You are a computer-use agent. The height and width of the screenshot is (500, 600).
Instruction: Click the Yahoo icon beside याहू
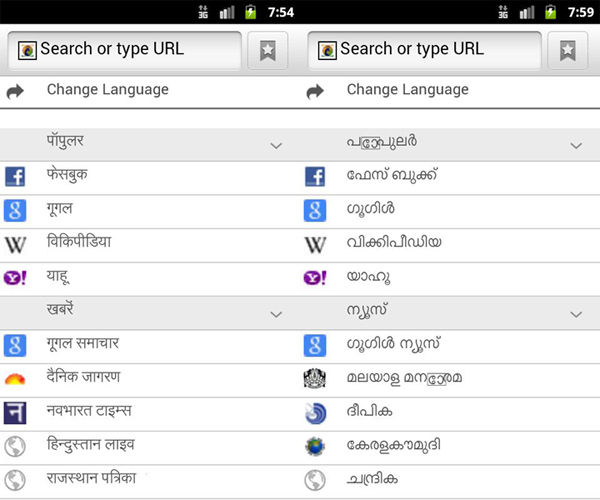point(15,278)
